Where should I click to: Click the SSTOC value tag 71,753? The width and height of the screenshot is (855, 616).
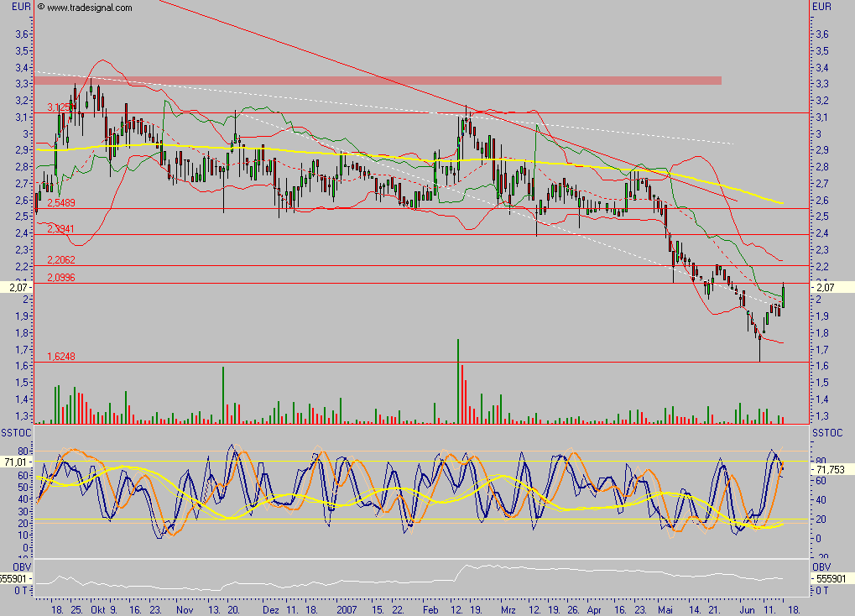click(829, 471)
